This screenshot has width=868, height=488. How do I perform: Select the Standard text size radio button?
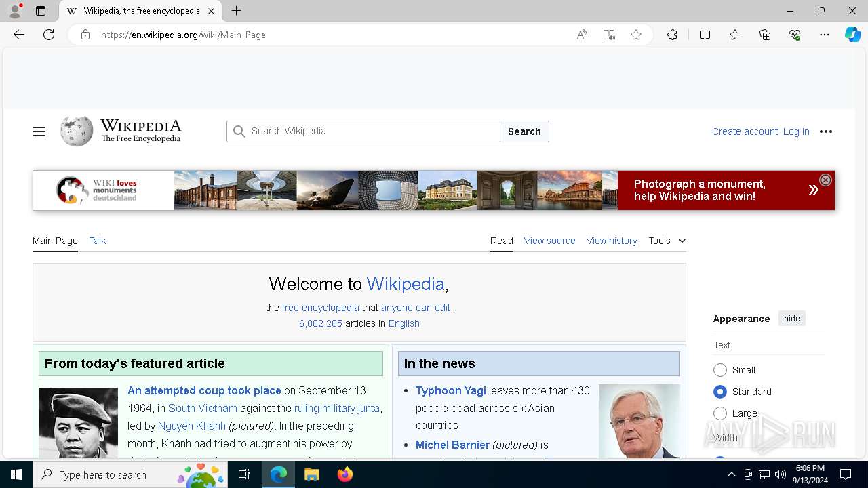point(720,392)
